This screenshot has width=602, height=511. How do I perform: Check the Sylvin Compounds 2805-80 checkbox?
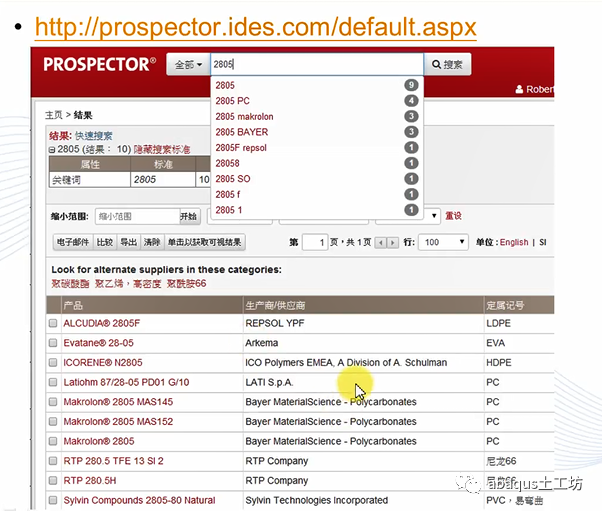point(53,500)
